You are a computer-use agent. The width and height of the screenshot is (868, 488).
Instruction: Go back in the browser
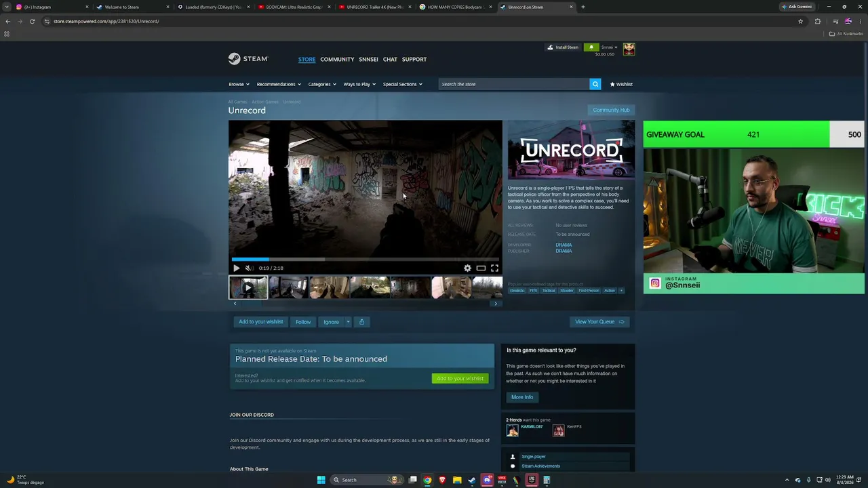coord(7,21)
